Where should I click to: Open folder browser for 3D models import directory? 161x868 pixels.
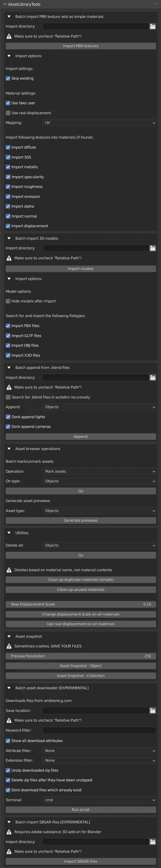click(153, 248)
